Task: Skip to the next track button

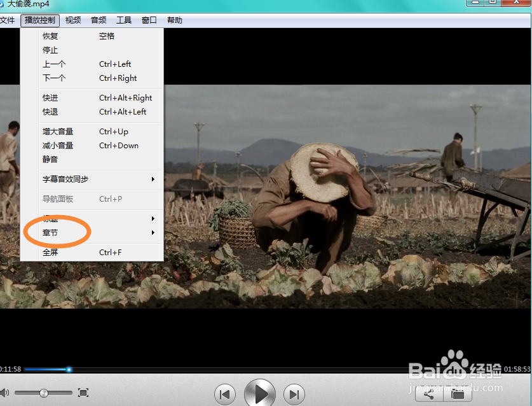Action: tap(294, 395)
